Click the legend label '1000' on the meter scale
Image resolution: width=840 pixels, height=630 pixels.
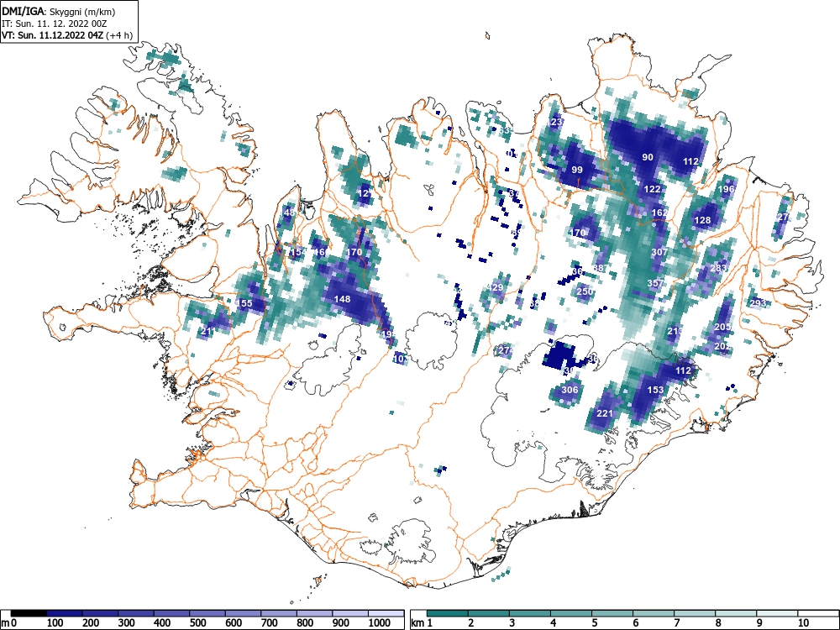coord(380,622)
